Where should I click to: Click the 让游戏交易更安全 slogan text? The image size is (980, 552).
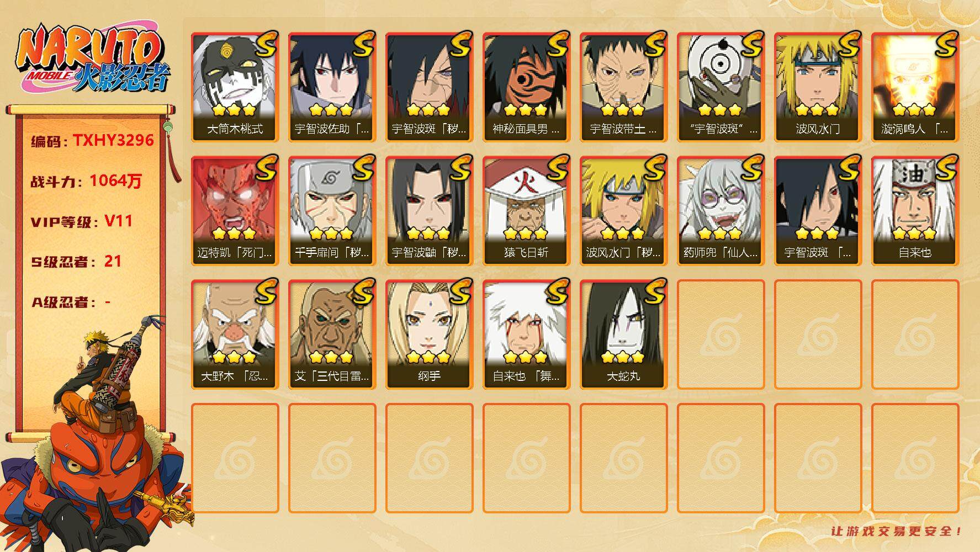pos(897,531)
